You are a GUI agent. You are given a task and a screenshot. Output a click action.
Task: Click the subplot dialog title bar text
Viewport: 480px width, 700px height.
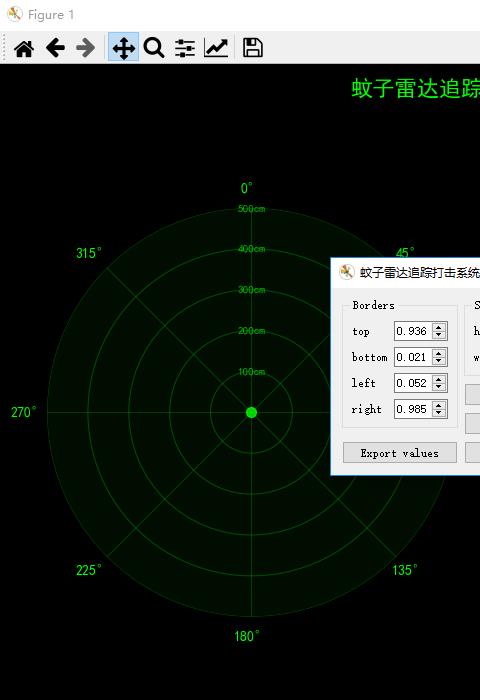point(420,272)
